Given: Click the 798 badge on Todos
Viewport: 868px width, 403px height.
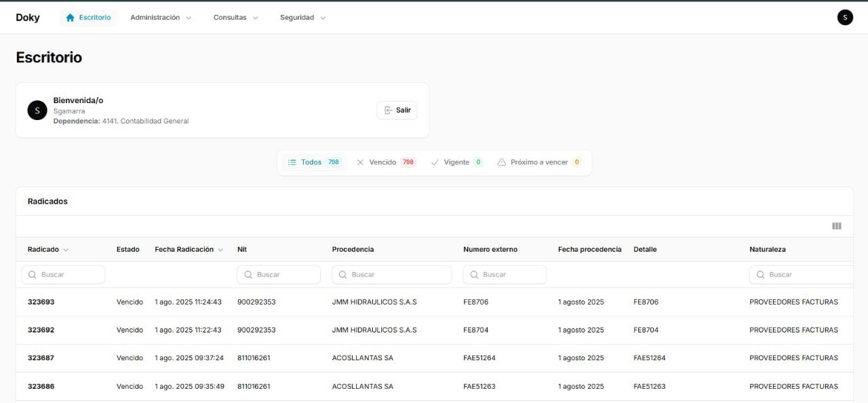Looking at the screenshot, I should [x=334, y=162].
